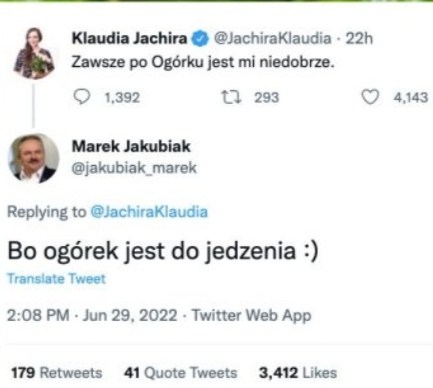Screen dimensions: 433x388
Task: Click the @JachiraKlaudia handle beside the name
Action: tap(272, 38)
